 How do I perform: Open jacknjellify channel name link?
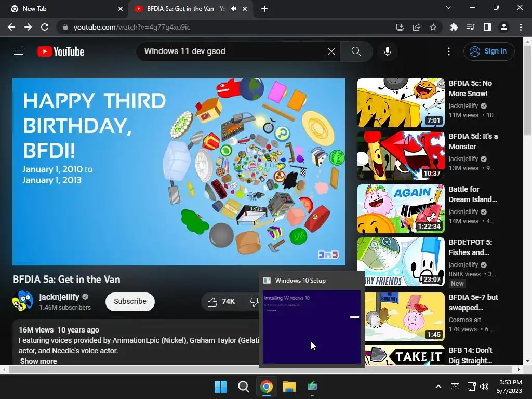coord(59,297)
